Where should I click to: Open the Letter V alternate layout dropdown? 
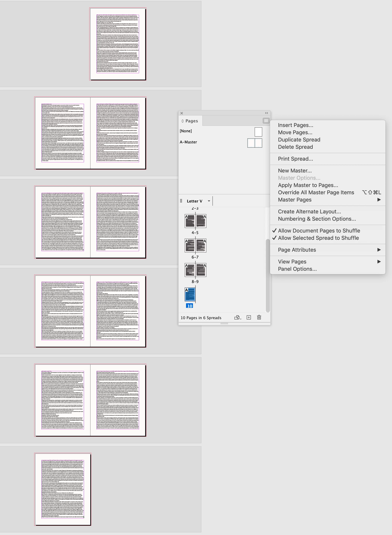tap(209, 201)
